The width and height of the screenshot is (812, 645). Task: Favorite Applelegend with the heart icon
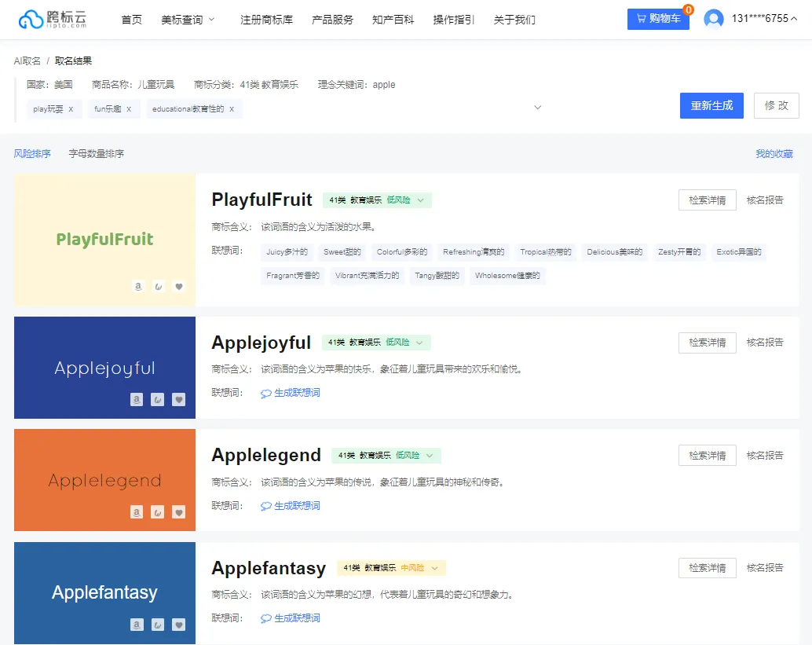pos(179,512)
